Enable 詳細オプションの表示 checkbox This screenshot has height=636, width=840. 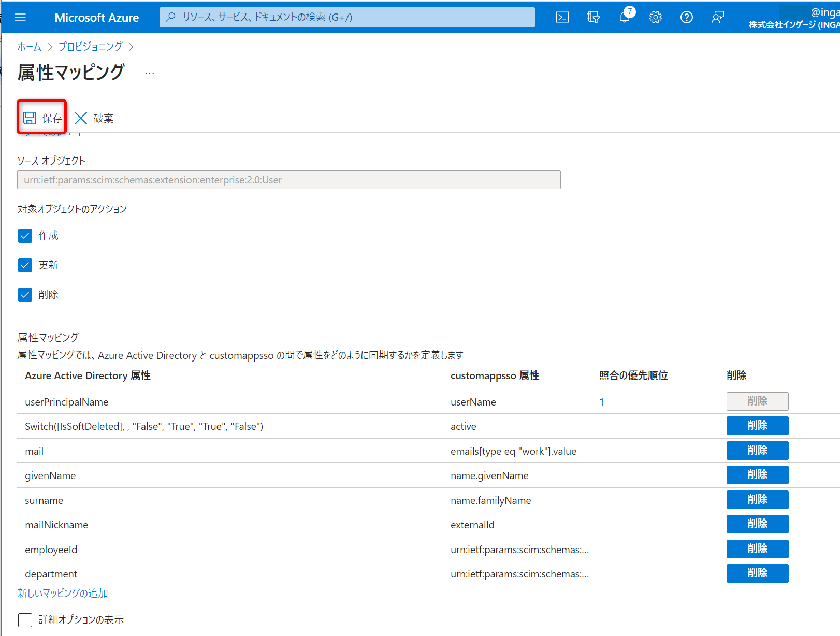point(25,620)
